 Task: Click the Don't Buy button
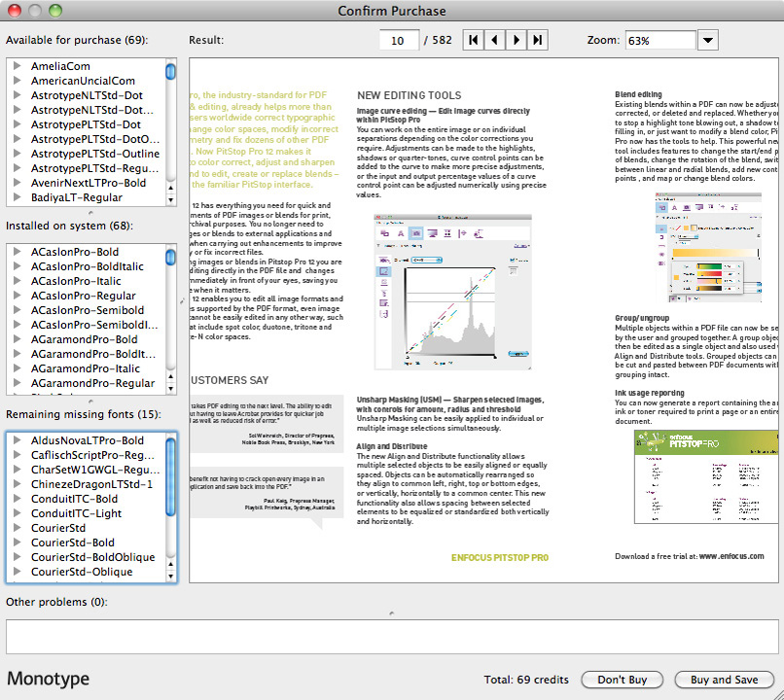[622, 680]
